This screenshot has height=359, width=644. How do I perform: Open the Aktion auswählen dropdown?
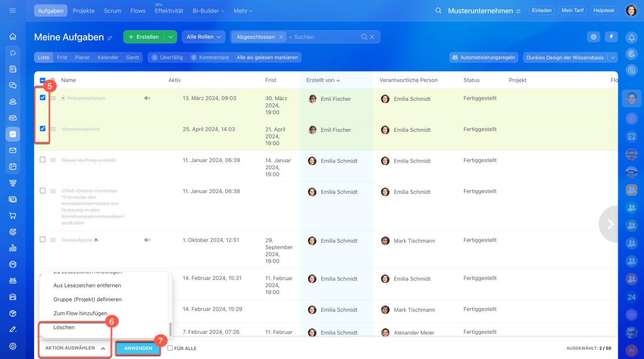pos(75,348)
